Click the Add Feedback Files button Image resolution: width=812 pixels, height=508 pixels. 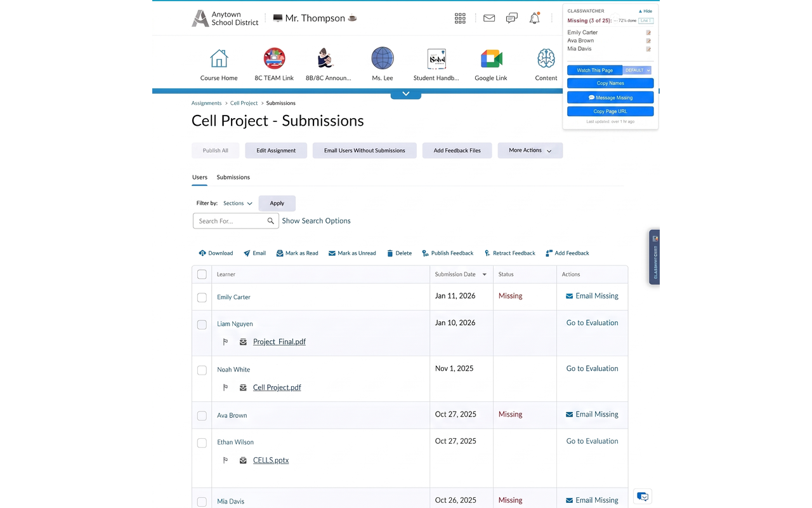coord(457,150)
